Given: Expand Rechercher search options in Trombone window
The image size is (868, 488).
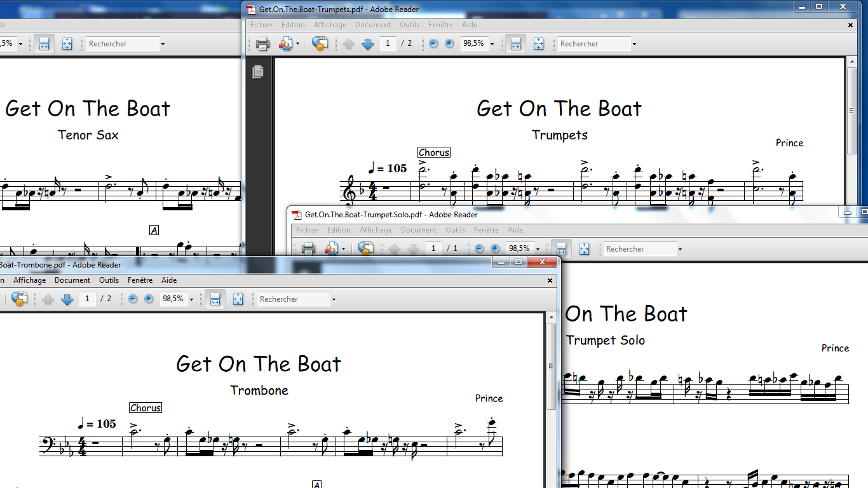Looking at the screenshot, I should click(x=334, y=299).
